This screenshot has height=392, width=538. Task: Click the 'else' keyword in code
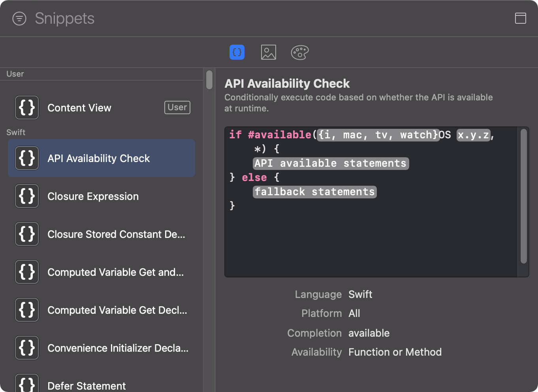tap(254, 177)
